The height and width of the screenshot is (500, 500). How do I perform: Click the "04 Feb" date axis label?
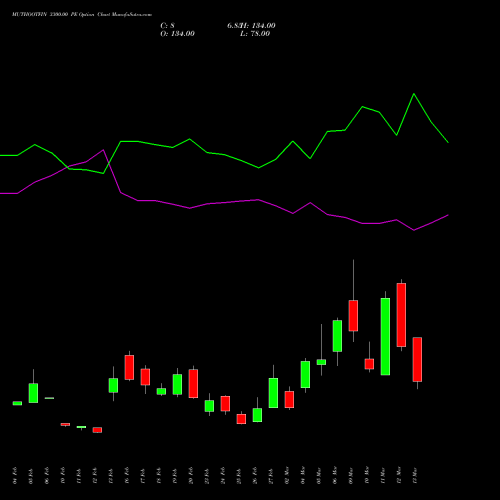click(x=15, y=475)
